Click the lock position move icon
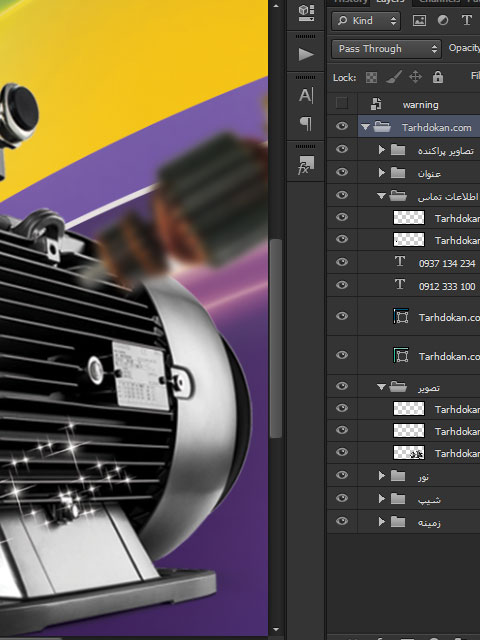 tap(416, 77)
